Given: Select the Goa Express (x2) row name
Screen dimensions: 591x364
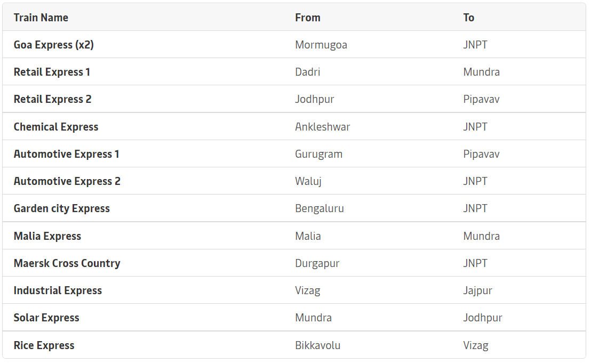Looking at the screenshot, I should 53,45.
